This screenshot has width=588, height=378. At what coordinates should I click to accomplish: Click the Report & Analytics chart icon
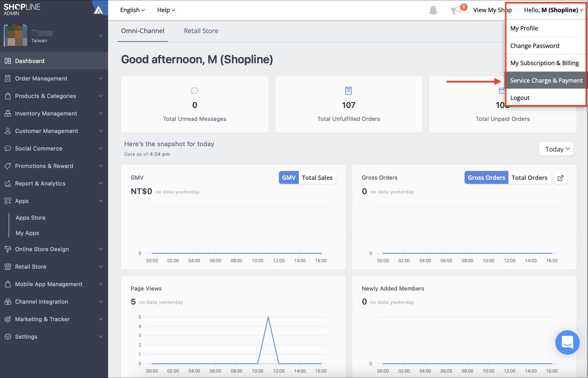tap(8, 183)
